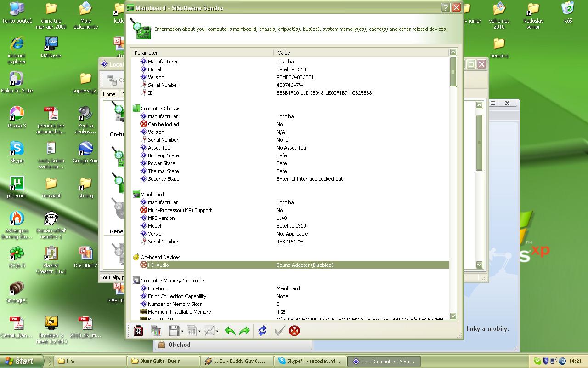The image size is (588, 368).
Task: Open the Home tab in the Local Computer window
Action: [x=109, y=94]
